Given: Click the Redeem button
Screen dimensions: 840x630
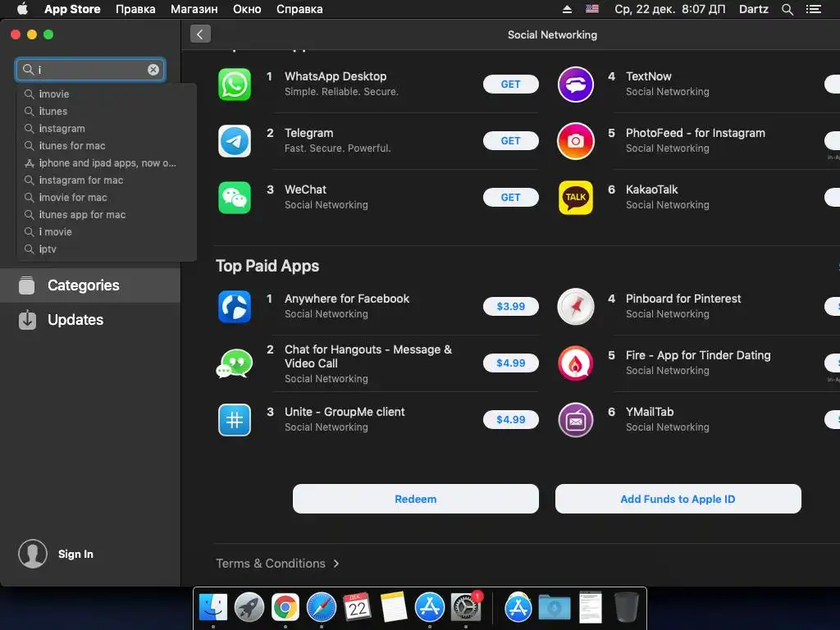Looking at the screenshot, I should 416,499.
